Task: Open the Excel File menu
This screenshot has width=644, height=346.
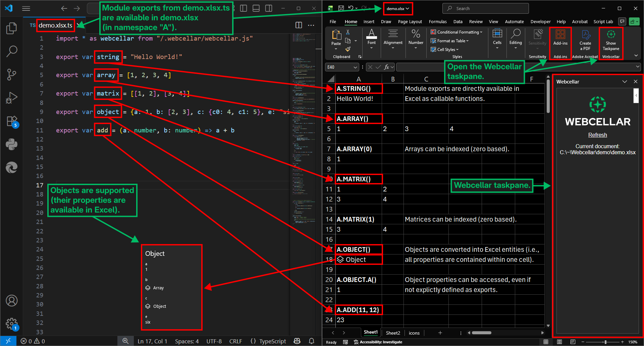Action: click(333, 22)
